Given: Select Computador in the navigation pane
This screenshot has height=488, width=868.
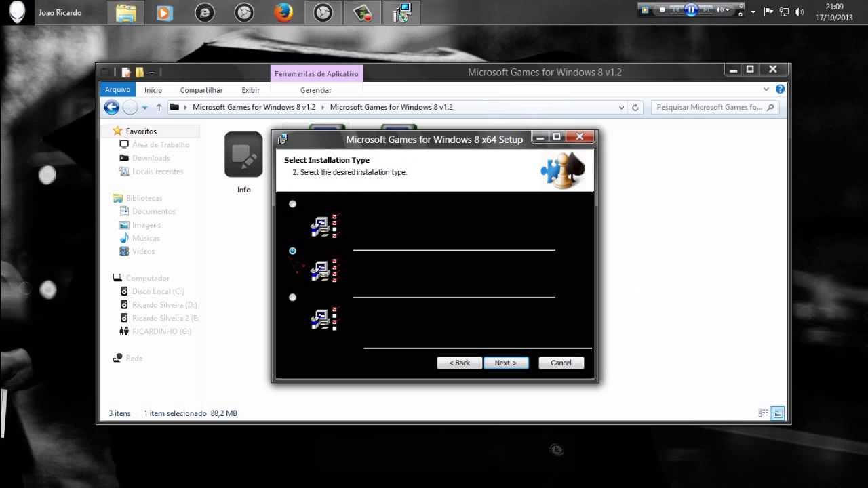Looking at the screenshot, I should click(x=147, y=278).
